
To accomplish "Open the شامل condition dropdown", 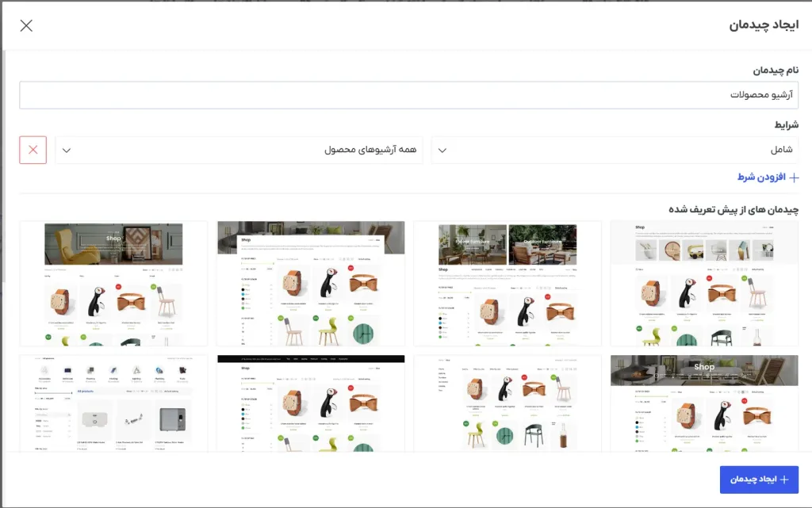I will [615, 150].
